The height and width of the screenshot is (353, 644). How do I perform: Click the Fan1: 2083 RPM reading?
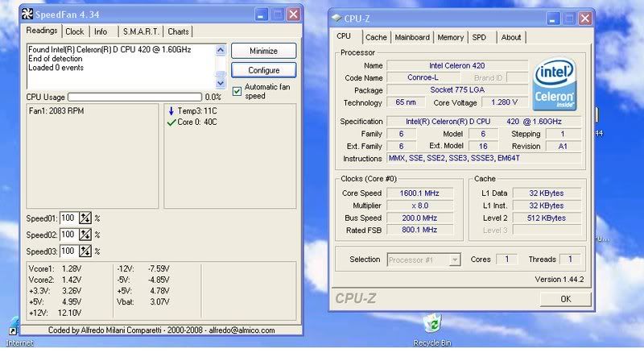tap(56, 110)
